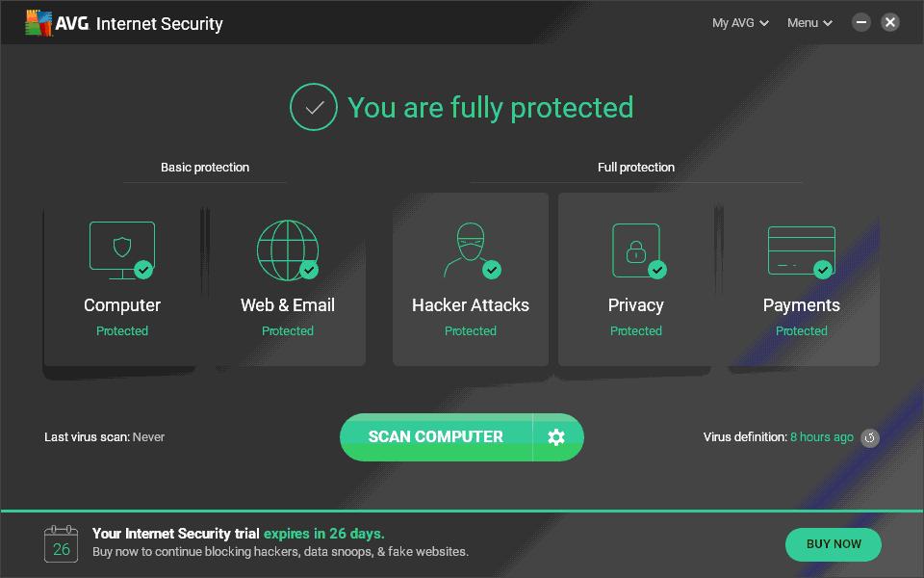Click the BUY NOW button

834,544
